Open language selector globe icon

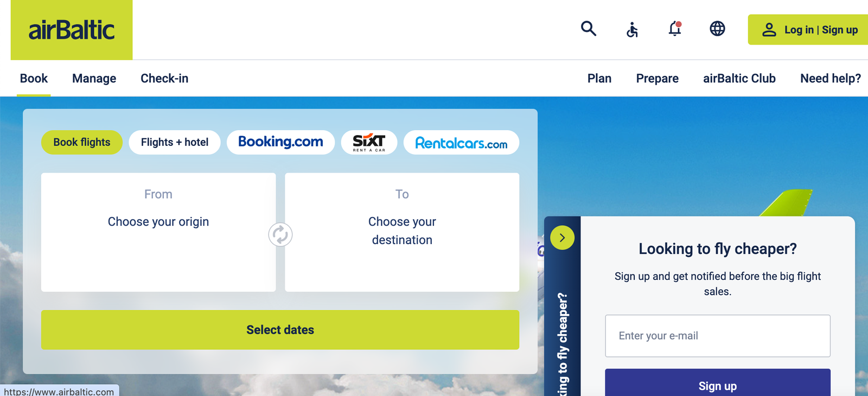point(717,29)
